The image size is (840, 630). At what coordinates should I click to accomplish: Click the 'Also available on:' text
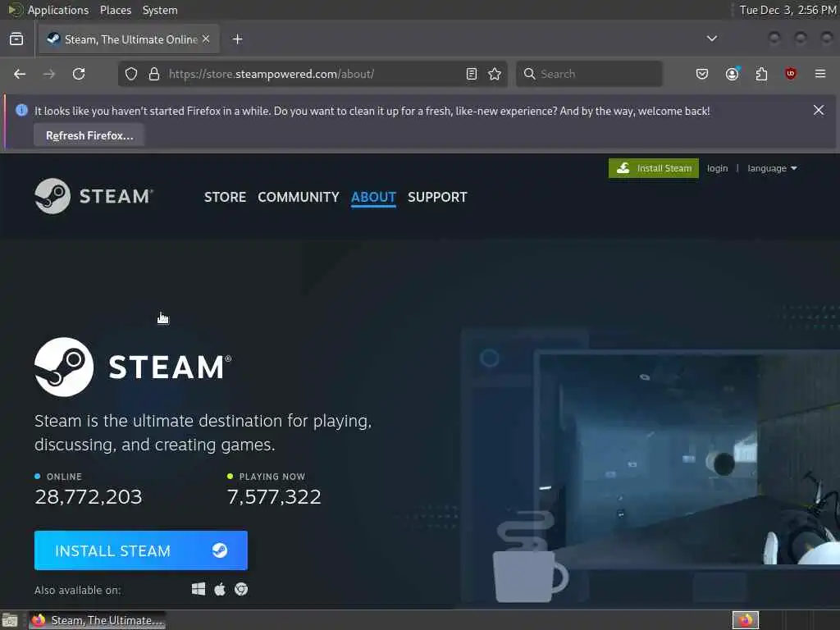pyautogui.click(x=78, y=590)
